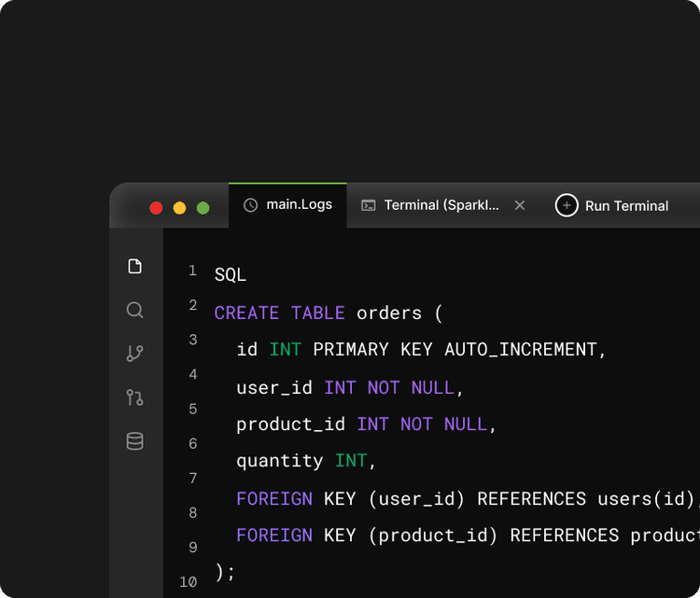Click the yellow minimize window button
This screenshot has width=700, height=598.
coord(179,208)
